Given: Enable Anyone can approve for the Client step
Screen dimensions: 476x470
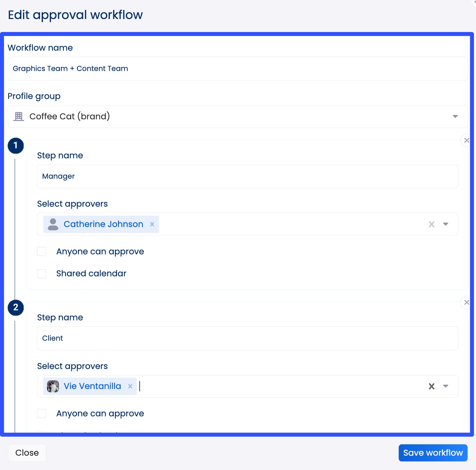Looking at the screenshot, I should point(41,413).
